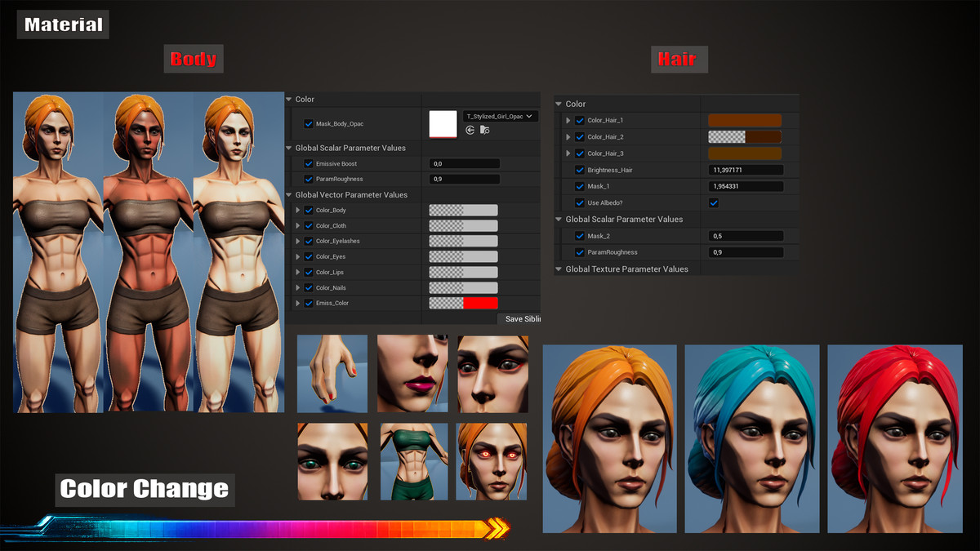Viewport: 980px width, 551px height.
Task: Expand the Color_Eyes parameter arrow
Action: click(x=298, y=257)
